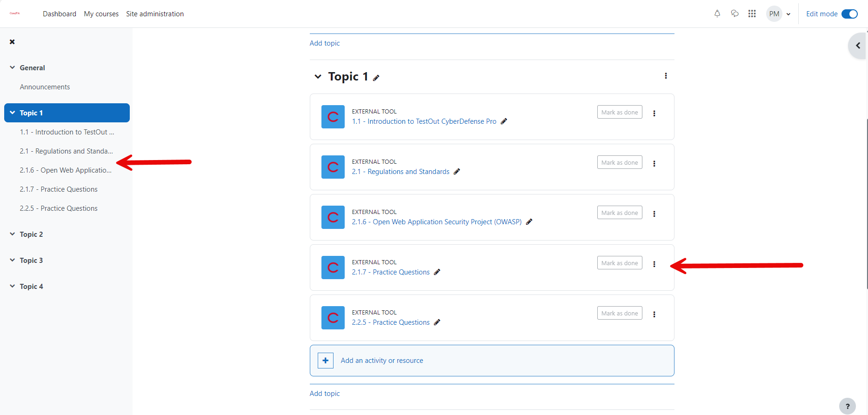Click external tool icon for 2.2.5 Practice
Viewport: 868px width, 415px height.
click(x=333, y=318)
